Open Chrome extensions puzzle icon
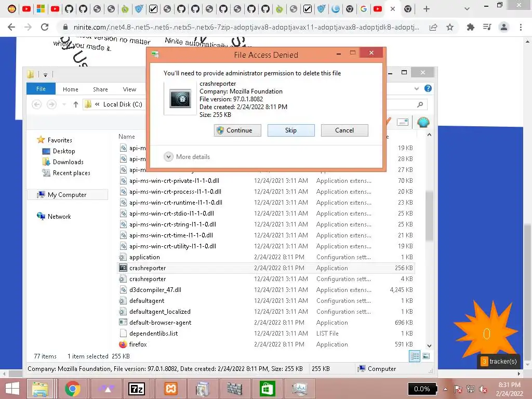The image size is (532, 399). click(x=471, y=27)
